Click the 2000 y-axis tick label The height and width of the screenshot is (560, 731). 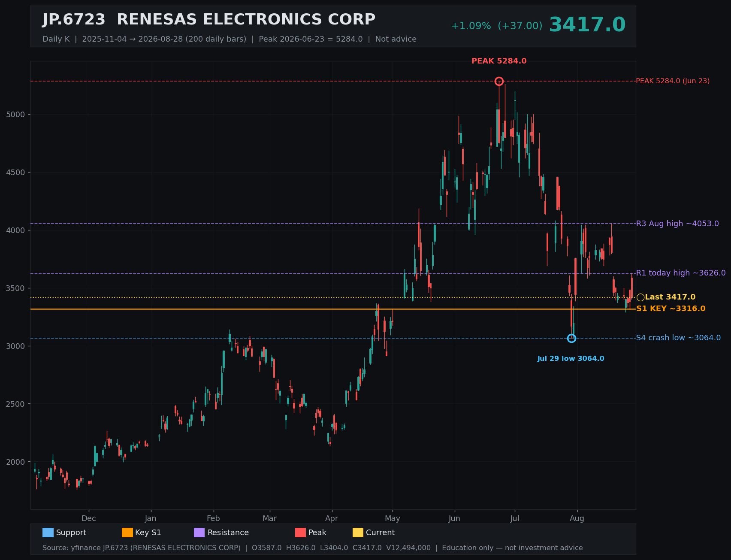pyautogui.click(x=16, y=462)
